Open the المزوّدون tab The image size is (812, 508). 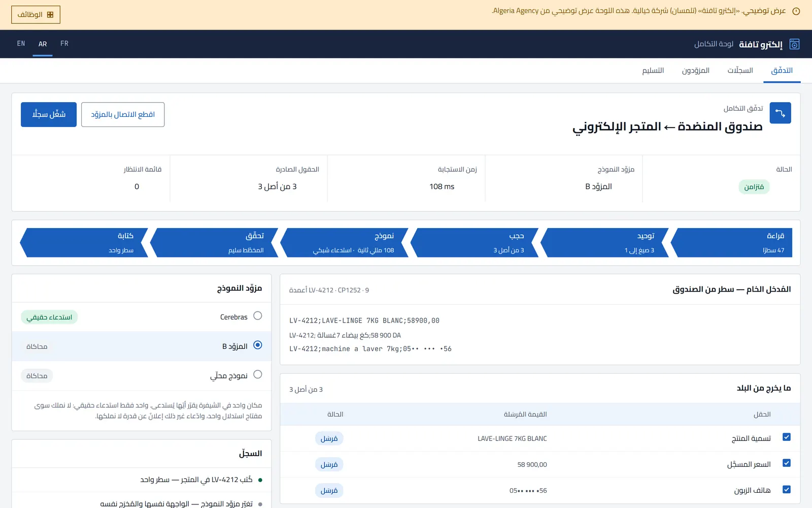point(695,71)
